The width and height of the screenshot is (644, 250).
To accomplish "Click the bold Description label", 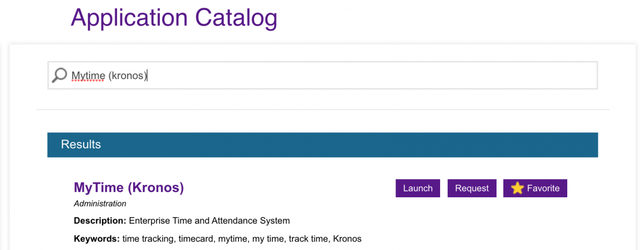I will click(x=100, y=220).
